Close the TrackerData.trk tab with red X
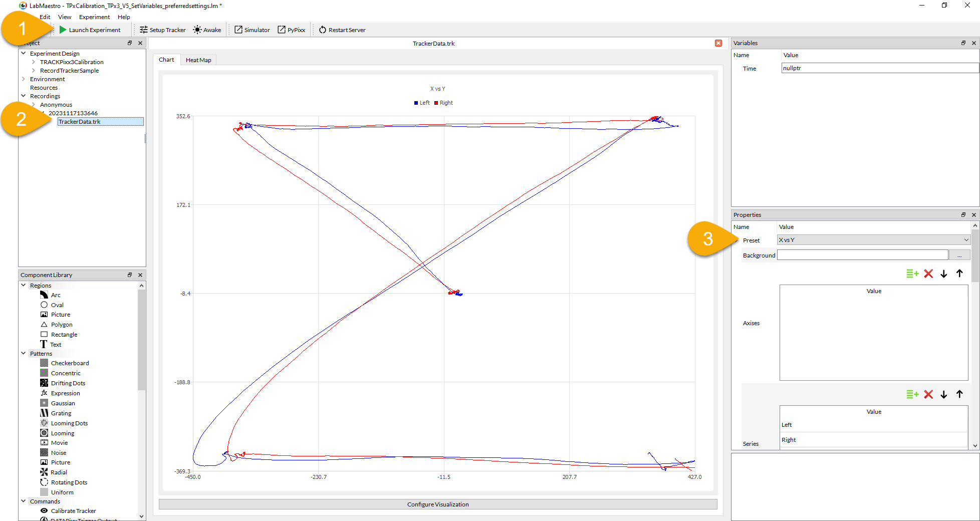This screenshot has width=980, height=521. pyautogui.click(x=718, y=43)
